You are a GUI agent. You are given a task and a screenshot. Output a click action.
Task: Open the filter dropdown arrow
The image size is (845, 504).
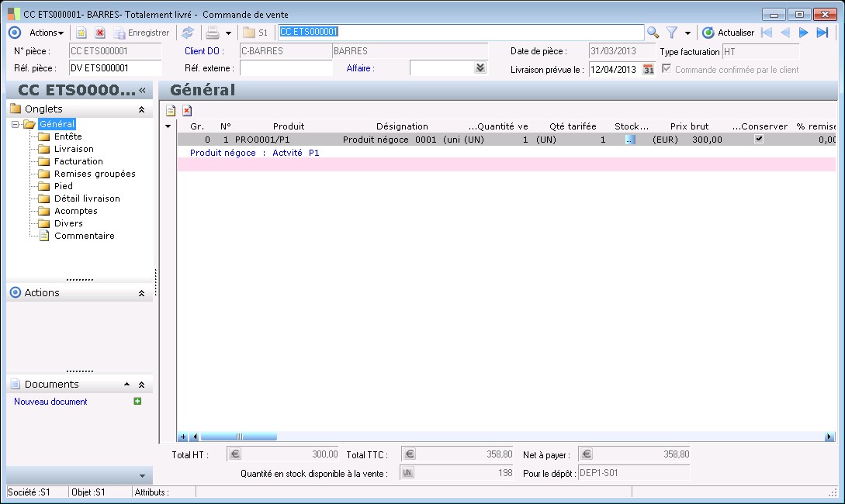pyautogui.click(x=687, y=33)
